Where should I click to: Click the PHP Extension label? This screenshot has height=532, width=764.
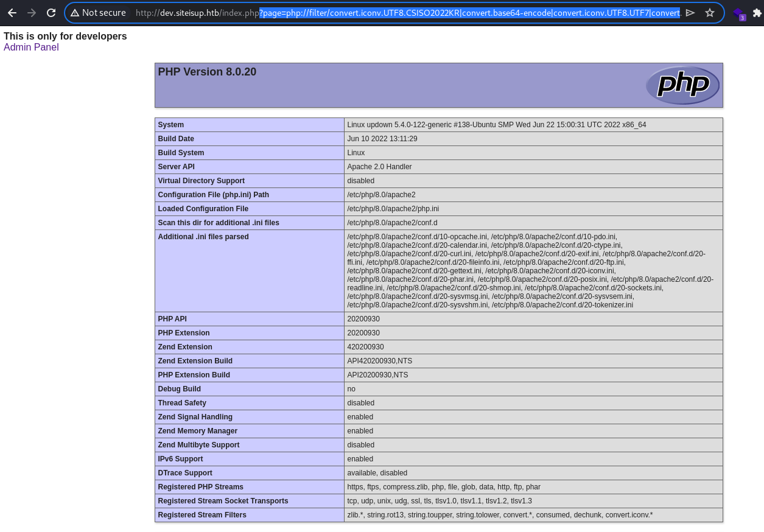(184, 333)
